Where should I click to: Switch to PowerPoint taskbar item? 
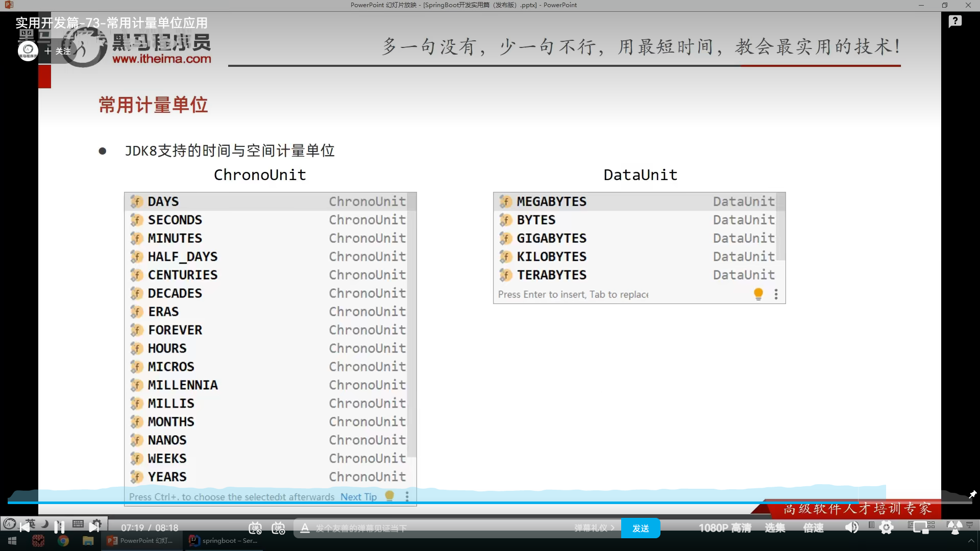141,541
